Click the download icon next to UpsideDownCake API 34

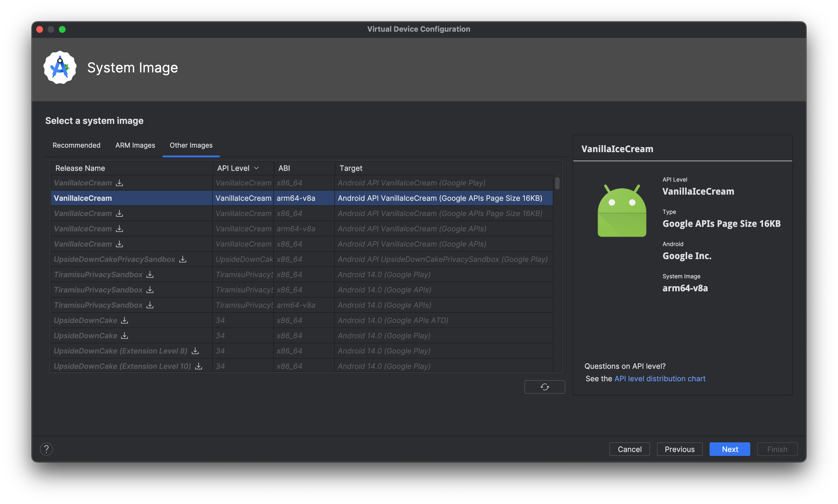pyautogui.click(x=125, y=320)
